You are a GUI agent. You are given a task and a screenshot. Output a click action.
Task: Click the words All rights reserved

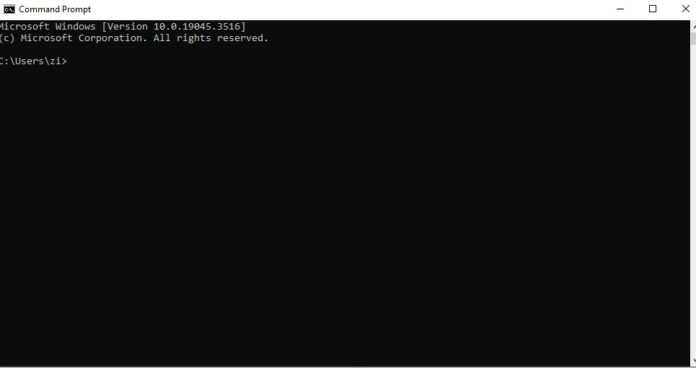(211, 38)
